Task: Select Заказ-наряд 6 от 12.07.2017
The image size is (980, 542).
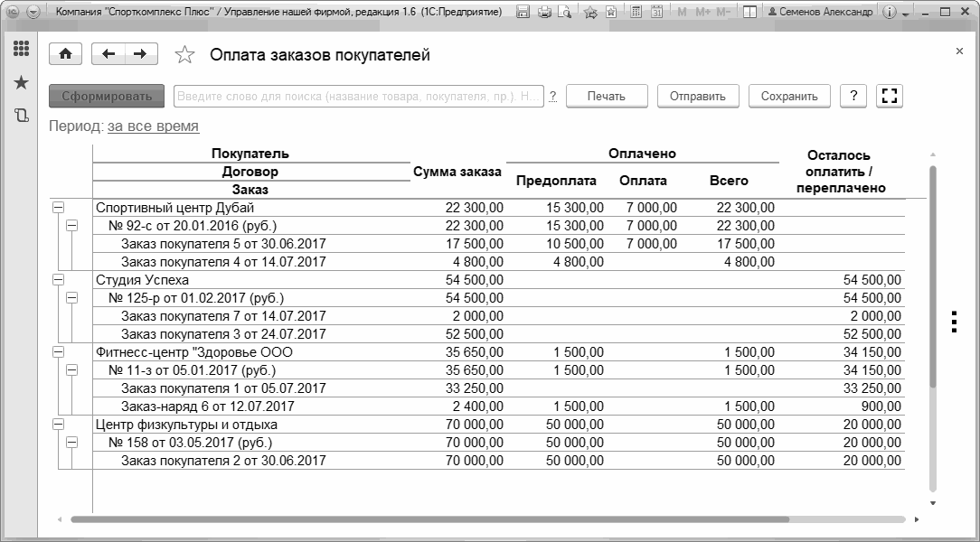Action: [208, 406]
